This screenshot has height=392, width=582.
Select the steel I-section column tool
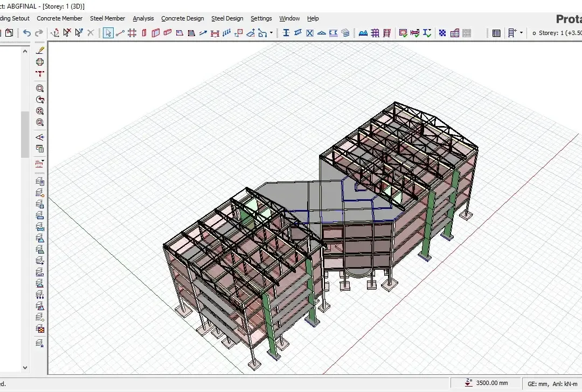tap(286, 33)
